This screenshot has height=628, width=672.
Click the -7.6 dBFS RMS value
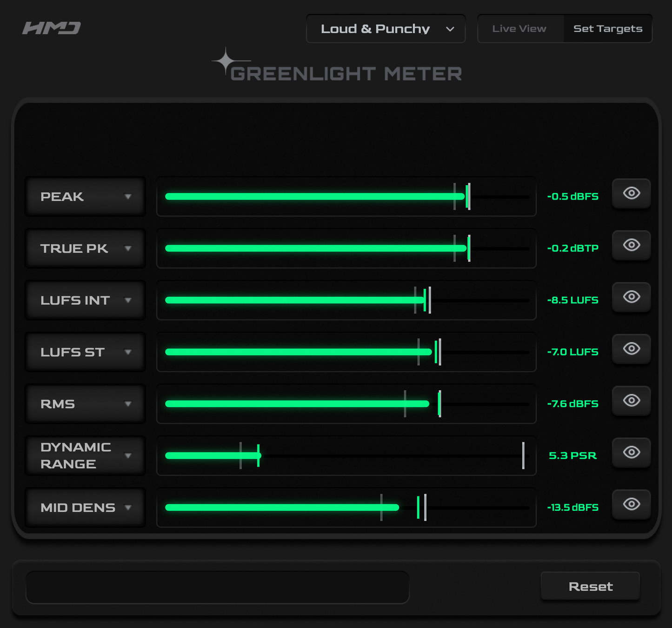572,404
